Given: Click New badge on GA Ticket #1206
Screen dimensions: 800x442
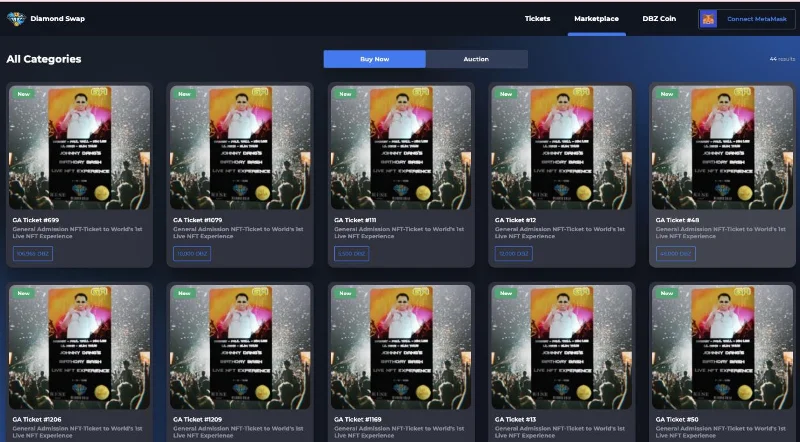Looking at the screenshot, I should point(23,293).
